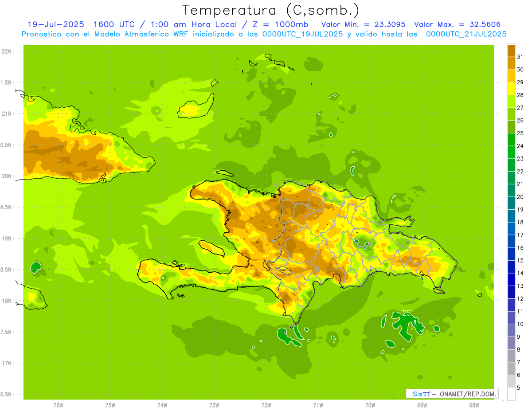Click the "20N" latitude axis label
This screenshot has width=532, height=411.
[6, 176]
